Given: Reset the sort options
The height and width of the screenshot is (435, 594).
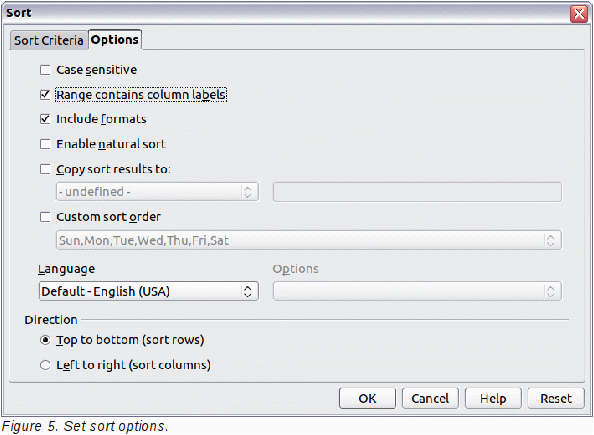Looking at the screenshot, I should tap(556, 398).
